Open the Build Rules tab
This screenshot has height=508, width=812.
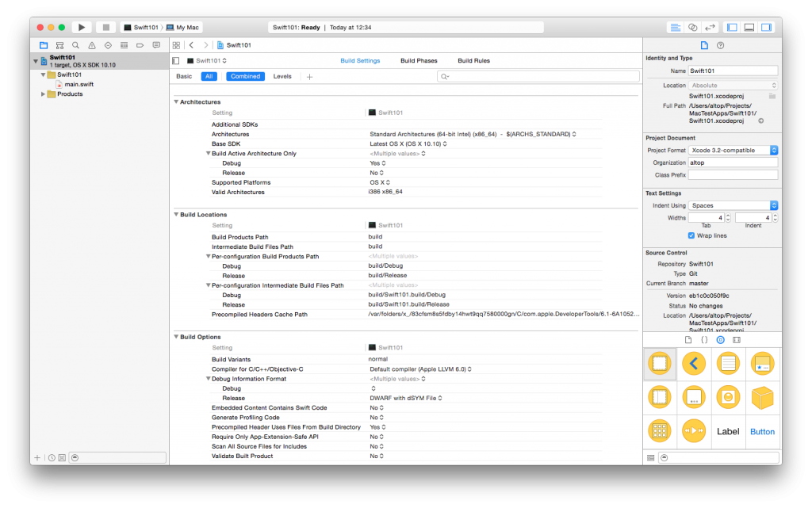[474, 60]
